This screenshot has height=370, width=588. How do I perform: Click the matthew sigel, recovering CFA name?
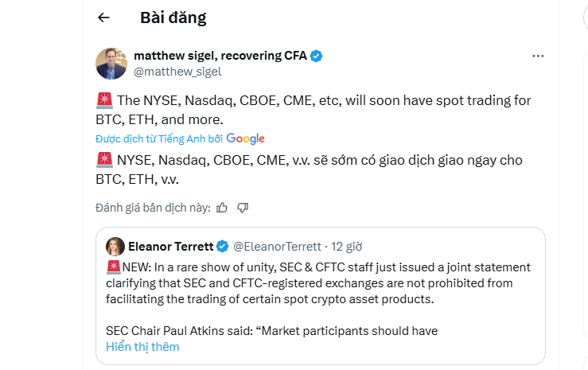[220, 56]
